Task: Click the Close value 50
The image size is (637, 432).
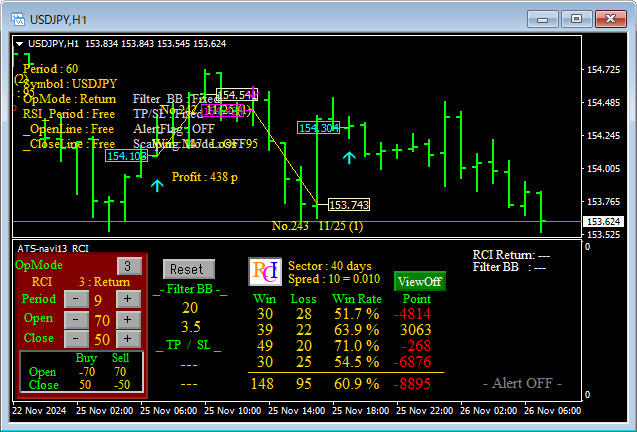Action: point(102,339)
